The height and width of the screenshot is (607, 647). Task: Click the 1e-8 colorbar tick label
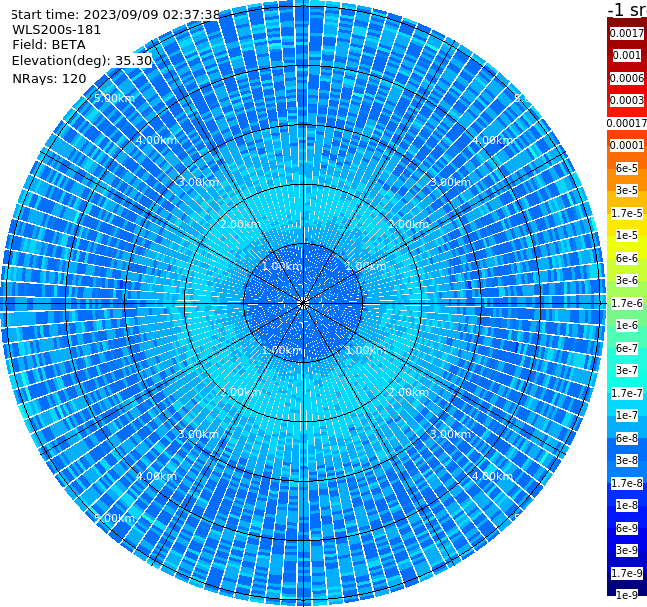pyautogui.click(x=627, y=505)
